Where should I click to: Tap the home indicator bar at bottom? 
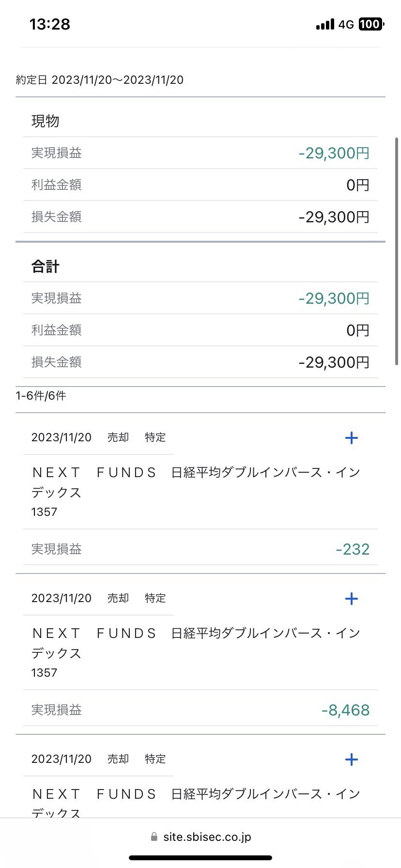tap(200, 858)
